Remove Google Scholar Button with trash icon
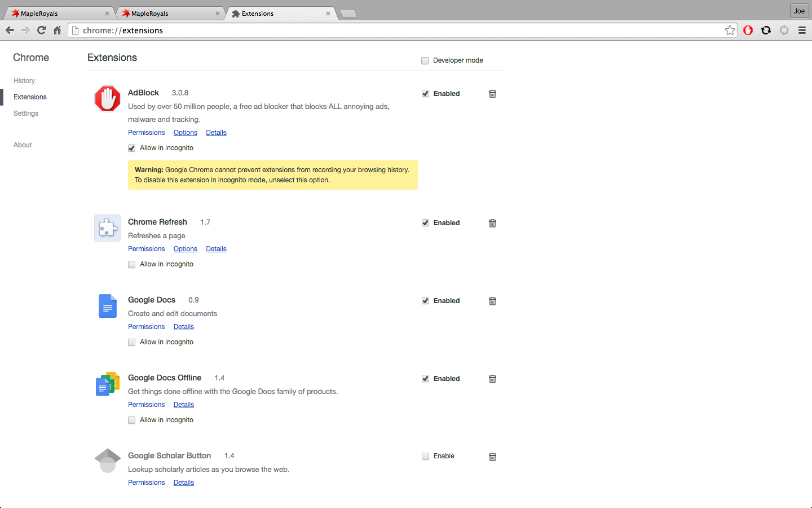The image size is (812, 508). click(x=492, y=457)
